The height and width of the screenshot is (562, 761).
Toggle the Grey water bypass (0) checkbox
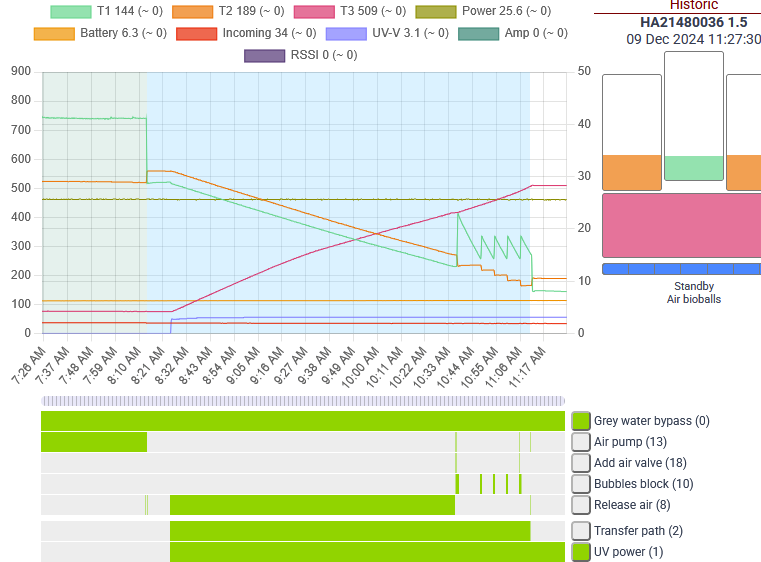click(581, 421)
